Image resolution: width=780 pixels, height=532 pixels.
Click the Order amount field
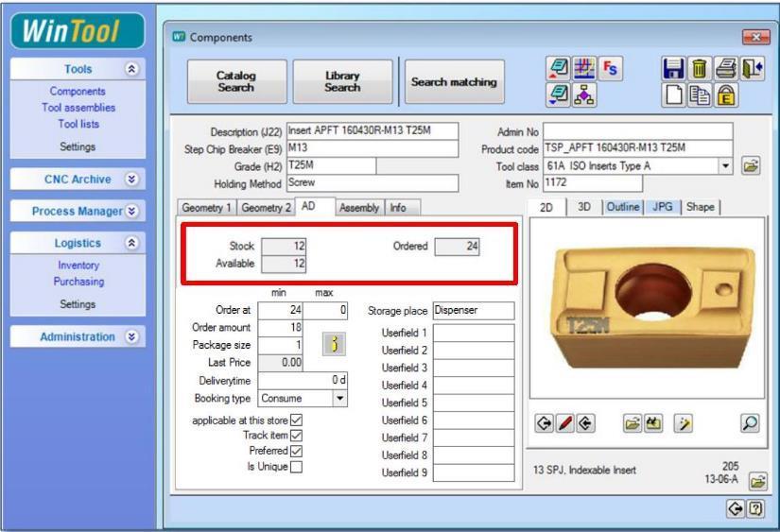[x=280, y=327]
